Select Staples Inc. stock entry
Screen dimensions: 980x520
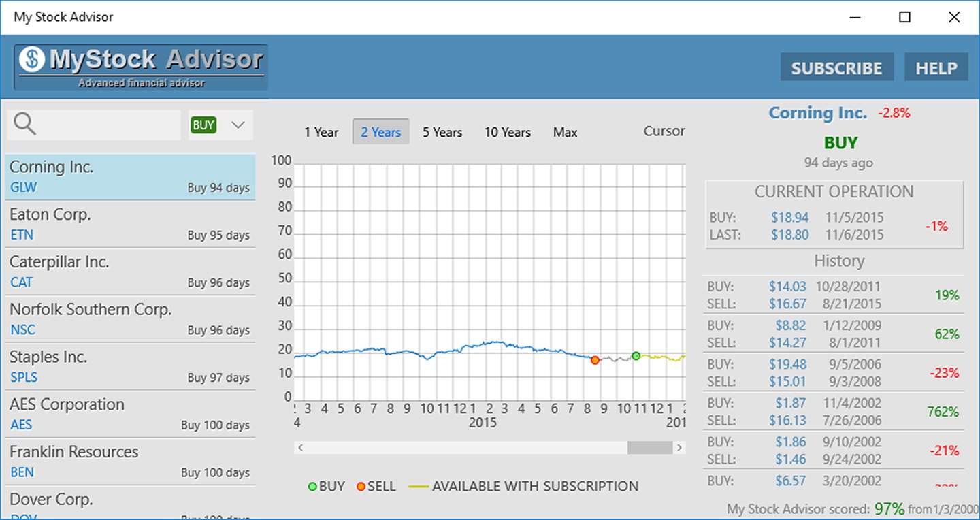(130, 367)
